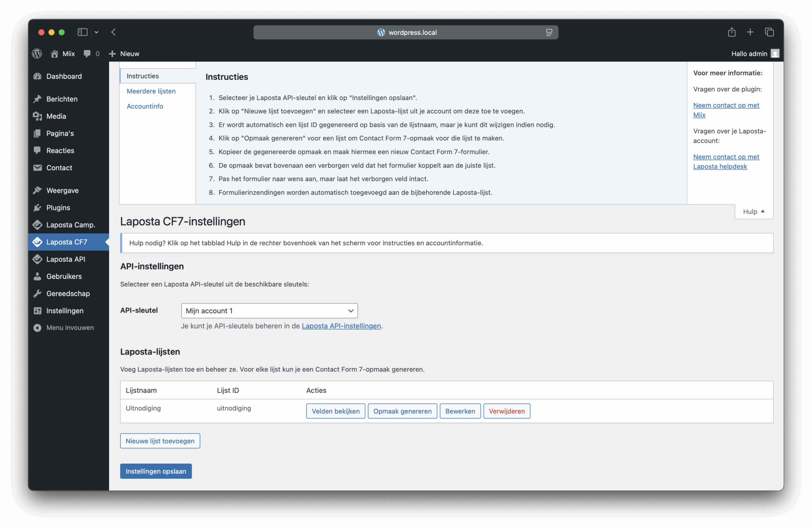
Task: Select the Instructies help tab
Action: click(x=158, y=76)
